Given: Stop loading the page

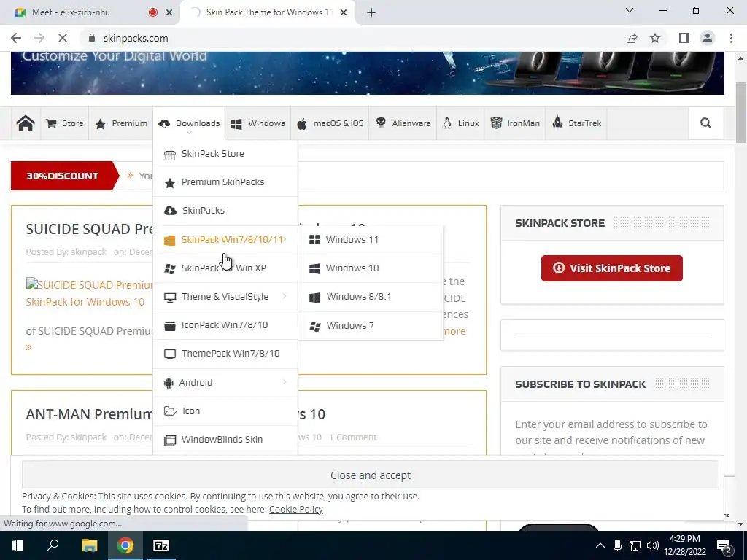Looking at the screenshot, I should pyautogui.click(x=63, y=38).
